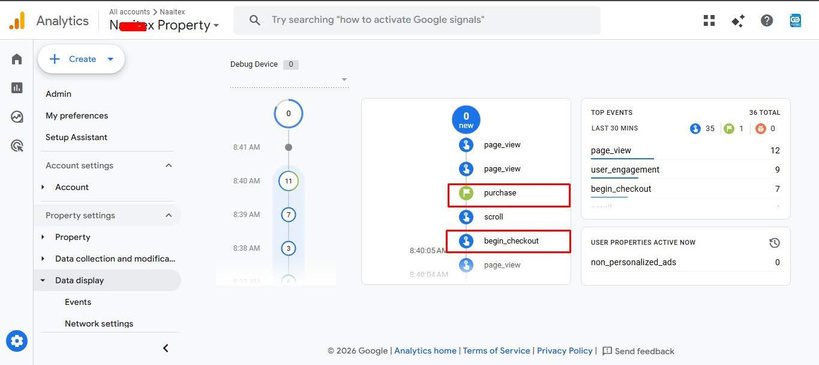
Task: Select the 8:40 AM timeline bubble showing 11
Action: coord(288,181)
